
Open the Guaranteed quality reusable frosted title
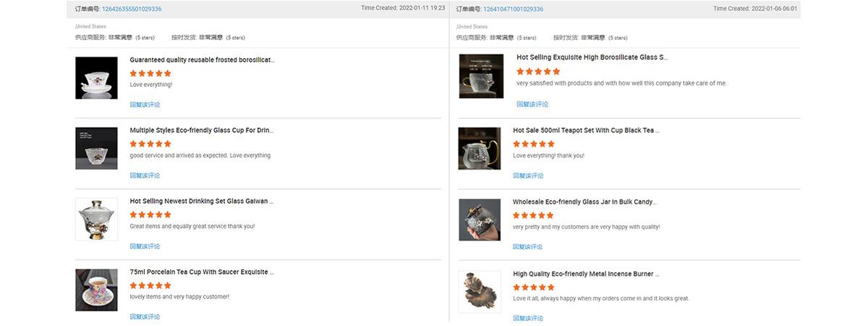click(x=202, y=59)
